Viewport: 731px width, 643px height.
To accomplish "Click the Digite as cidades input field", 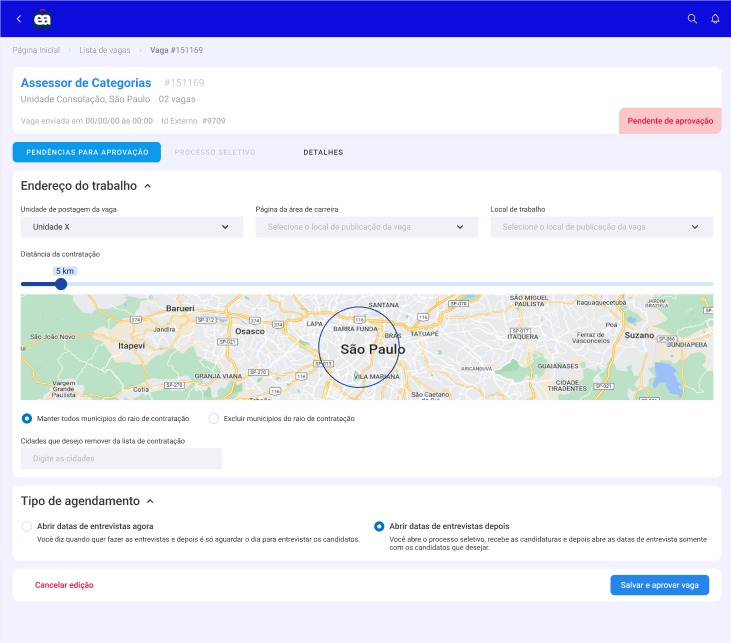I will pyautogui.click(x=121, y=459).
